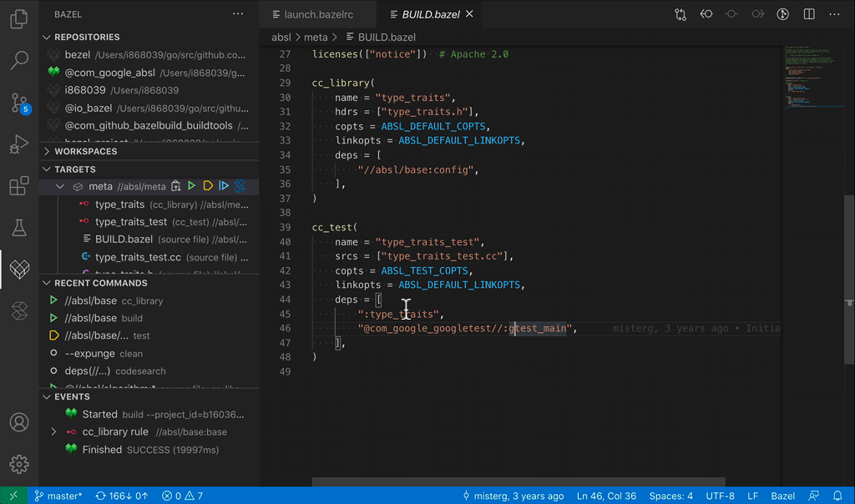Change line ending via LF status item
Screen dimensions: 855x504
752,496
